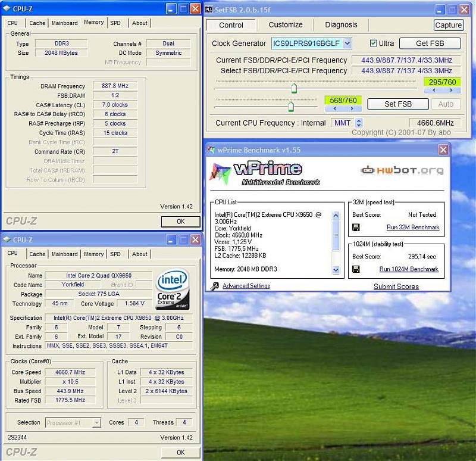Open Cache tab in bottom CPU-Z window
Image resolution: width=476 pixels, height=461 pixels.
coord(37,254)
